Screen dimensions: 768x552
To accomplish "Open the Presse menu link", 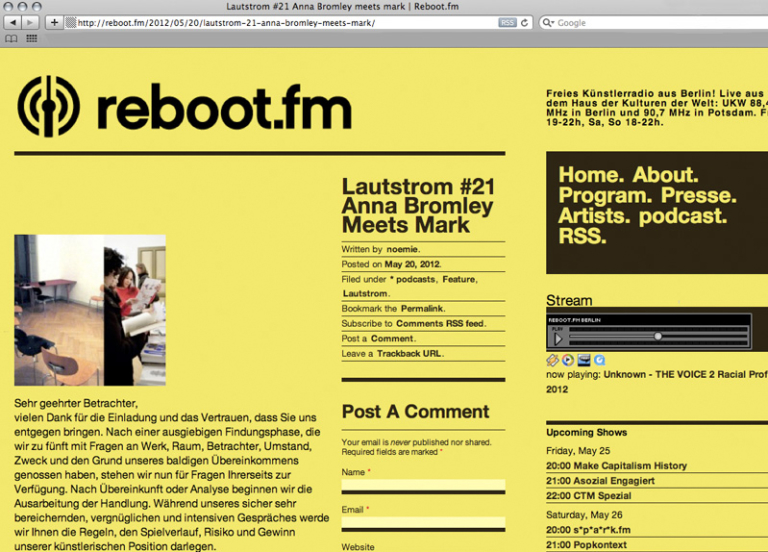I will coord(698,195).
